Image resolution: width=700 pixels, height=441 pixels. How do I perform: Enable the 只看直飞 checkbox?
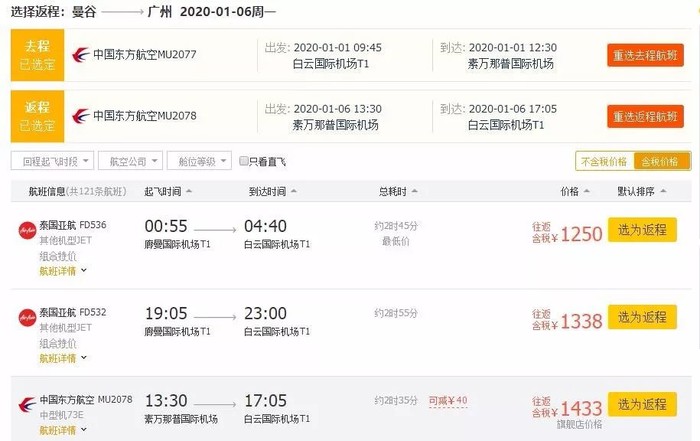(244, 160)
